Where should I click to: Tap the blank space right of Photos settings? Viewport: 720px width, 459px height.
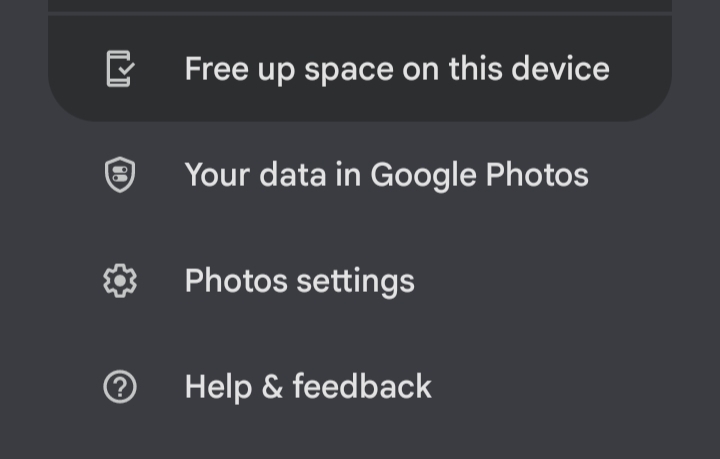coord(542,280)
